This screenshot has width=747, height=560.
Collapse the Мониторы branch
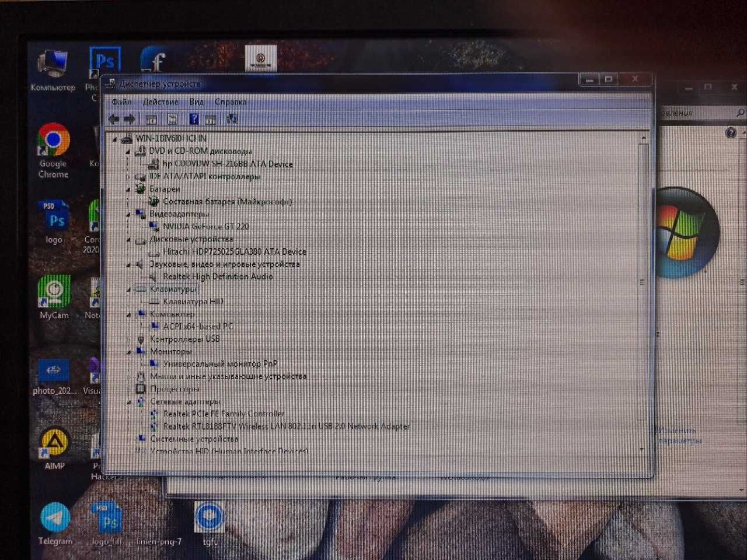[x=128, y=351]
